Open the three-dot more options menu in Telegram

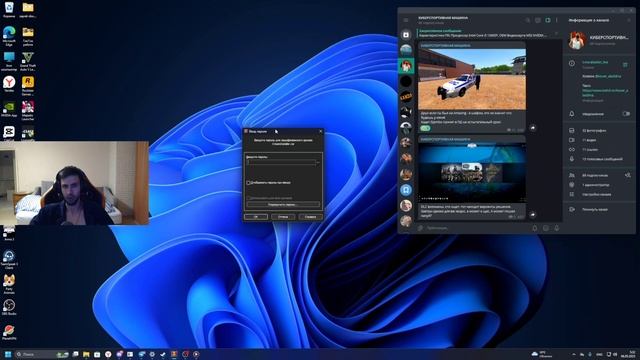[x=556, y=20]
